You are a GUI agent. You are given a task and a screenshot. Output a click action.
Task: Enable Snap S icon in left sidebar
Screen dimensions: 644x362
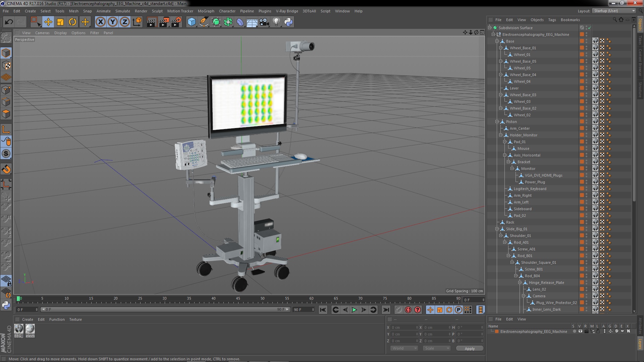coord(6,154)
